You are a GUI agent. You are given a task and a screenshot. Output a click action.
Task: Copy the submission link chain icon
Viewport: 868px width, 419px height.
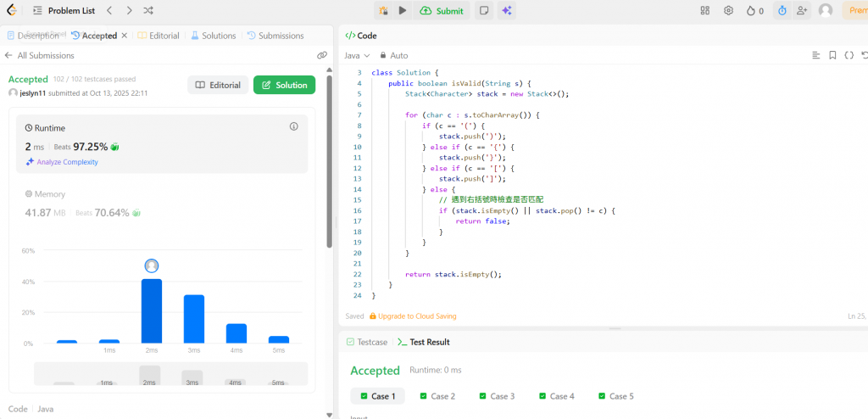(321, 55)
